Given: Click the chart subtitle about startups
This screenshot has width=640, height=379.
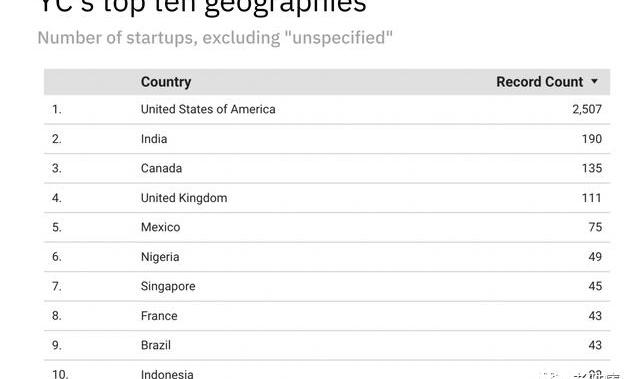Looking at the screenshot, I should tap(215, 38).
